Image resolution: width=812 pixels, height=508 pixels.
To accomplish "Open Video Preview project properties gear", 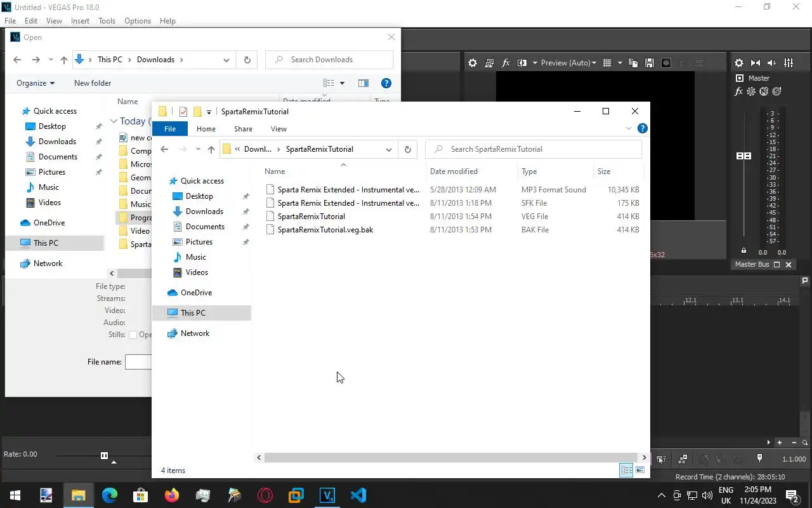I will [473, 63].
